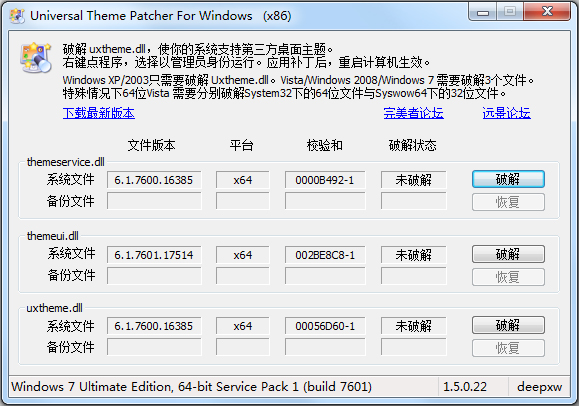
Task: Select themeservice.dll version field 6.1.7600.16385
Action: tap(154, 180)
